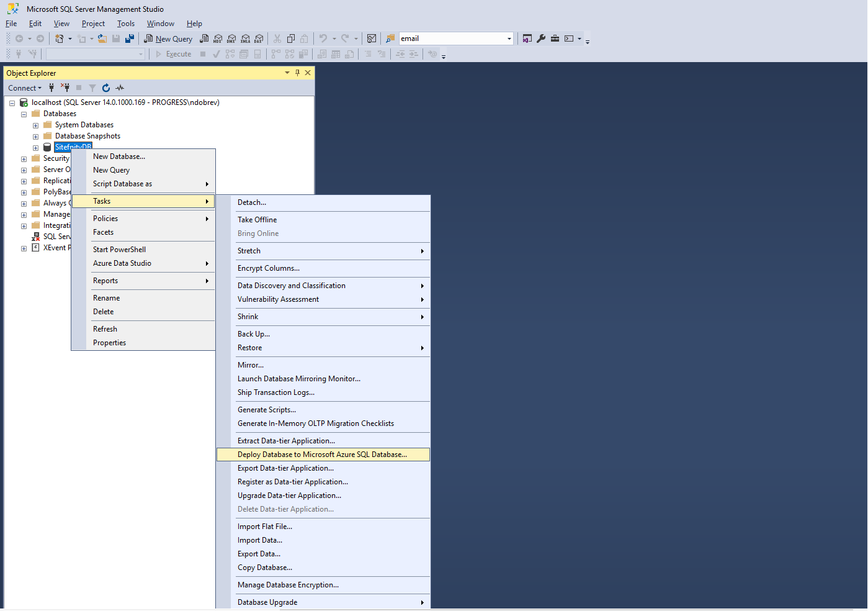Click Generate Scripts in the context menu
868x611 pixels.
coord(267,409)
